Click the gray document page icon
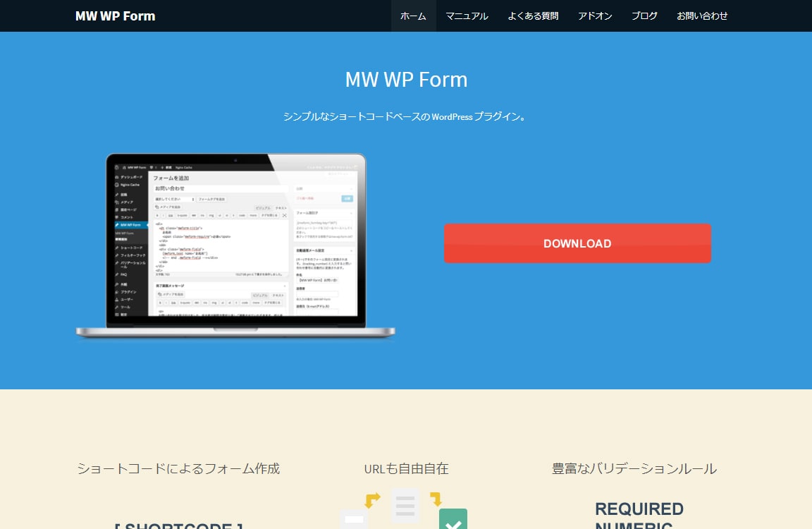Image resolution: width=812 pixels, height=529 pixels. coord(405,504)
